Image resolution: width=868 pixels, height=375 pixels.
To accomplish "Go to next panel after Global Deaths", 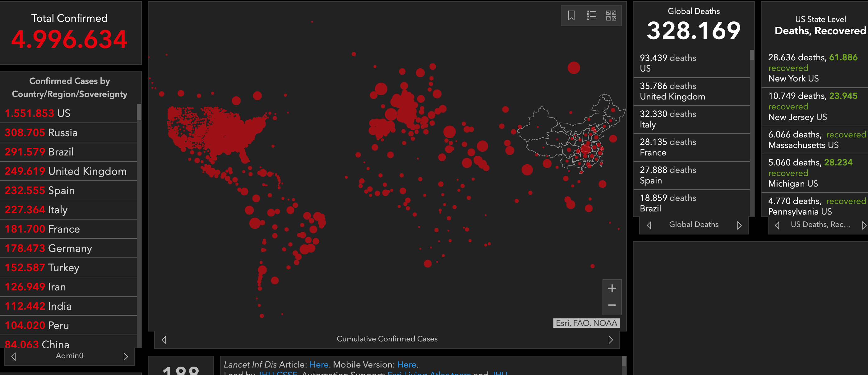I will [739, 225].
